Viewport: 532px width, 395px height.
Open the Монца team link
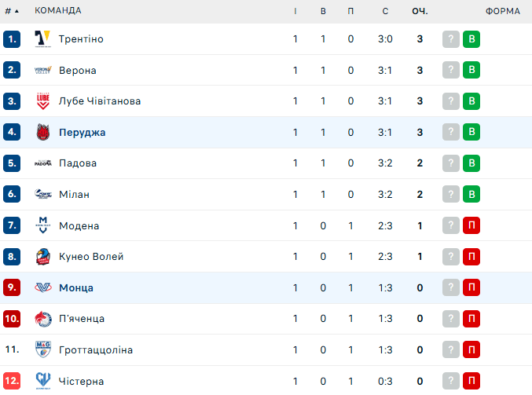[76, 287]
